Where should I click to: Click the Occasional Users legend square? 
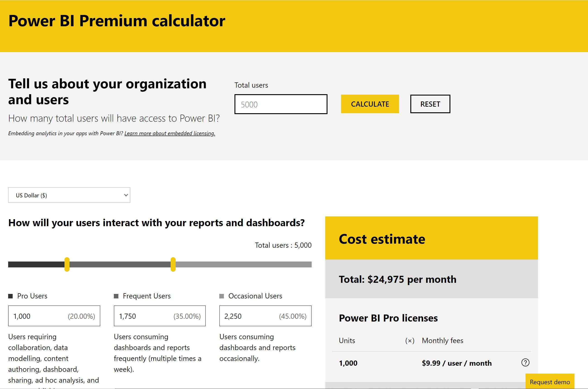click(222, 296)
